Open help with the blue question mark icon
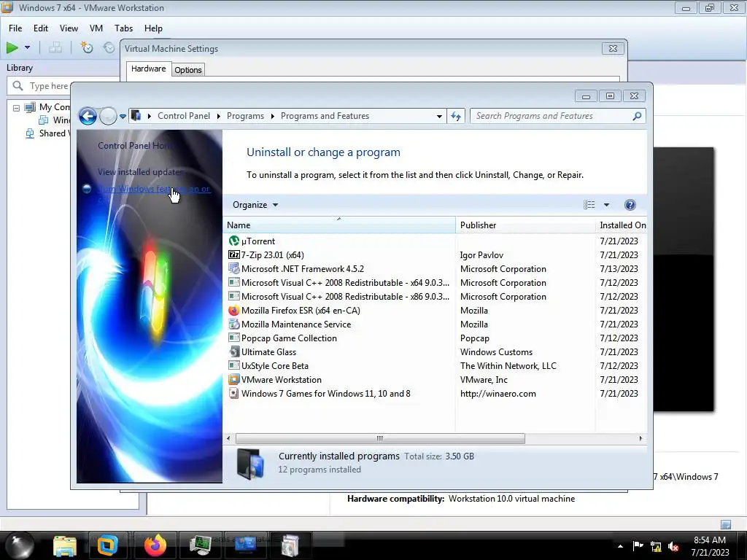The height and width of the screenshot is (560, 747). coord(630,205)
